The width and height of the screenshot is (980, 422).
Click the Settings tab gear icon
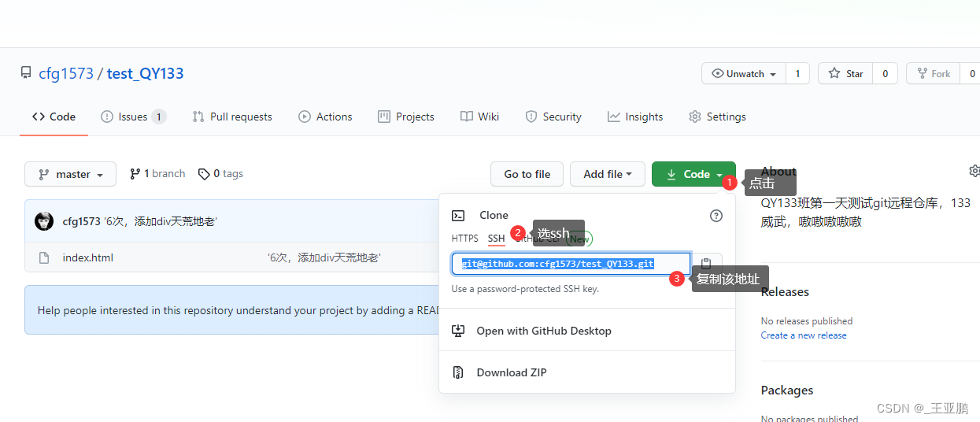pyautogui.click(x=695, y=117)
